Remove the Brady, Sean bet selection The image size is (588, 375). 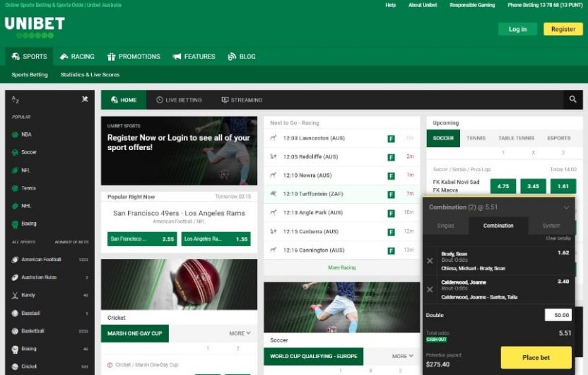tap(430, 260)
